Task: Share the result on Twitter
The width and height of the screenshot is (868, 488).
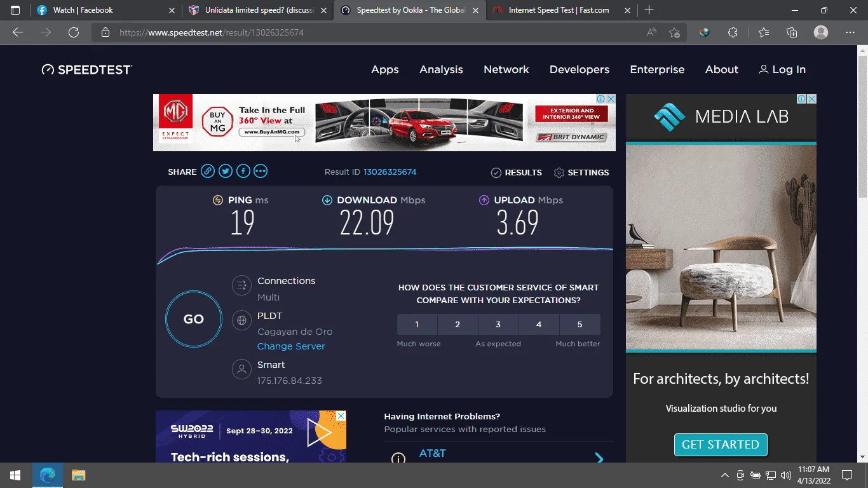Action: click(225, 172)
